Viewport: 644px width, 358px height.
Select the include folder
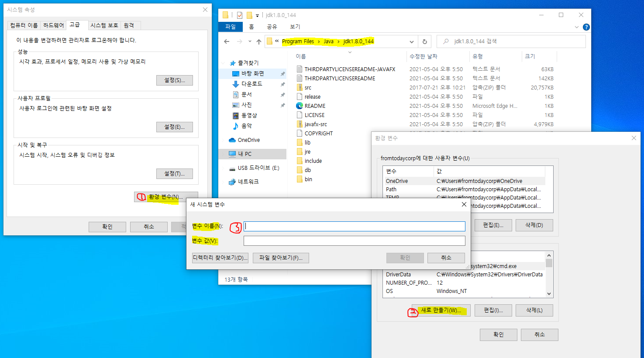coord(313,161)
